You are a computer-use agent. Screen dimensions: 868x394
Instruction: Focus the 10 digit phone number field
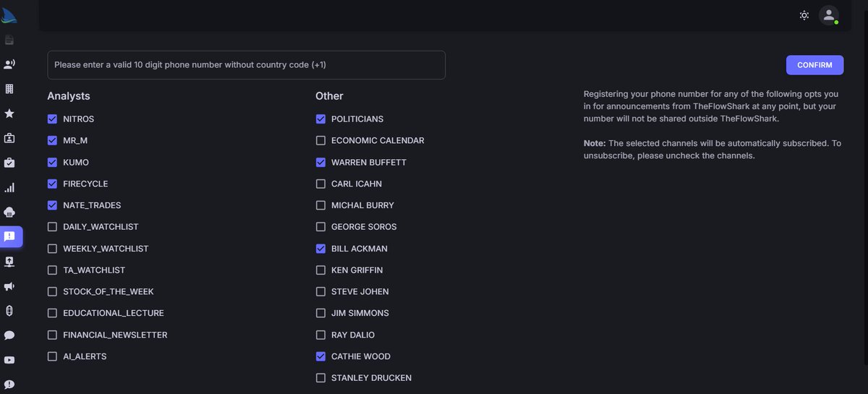tap(246, 65)
